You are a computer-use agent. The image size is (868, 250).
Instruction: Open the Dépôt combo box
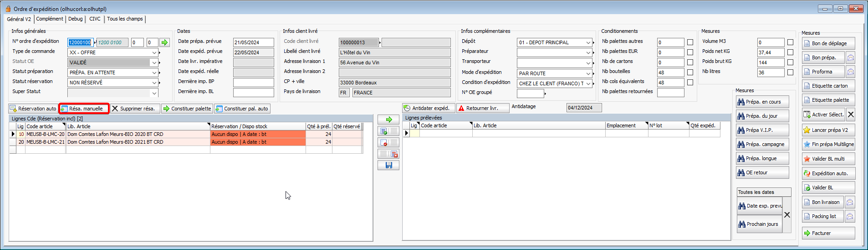[588, 42]
